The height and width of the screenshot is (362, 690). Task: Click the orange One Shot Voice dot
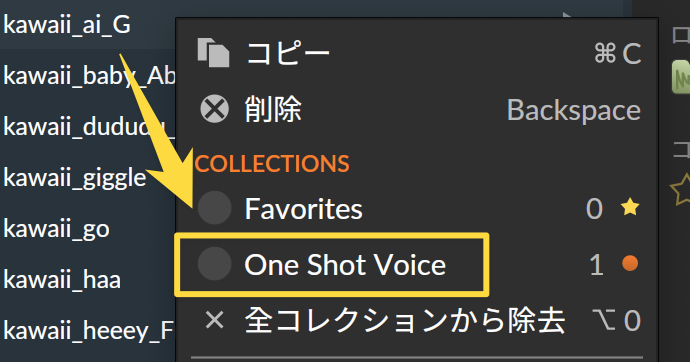[630, 263]
